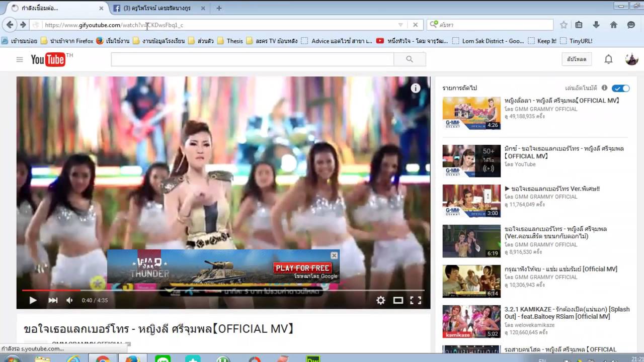This screenshot has height=362, width=644.
Task: Enter fullscreen in the video player
Action: point(416,300)
